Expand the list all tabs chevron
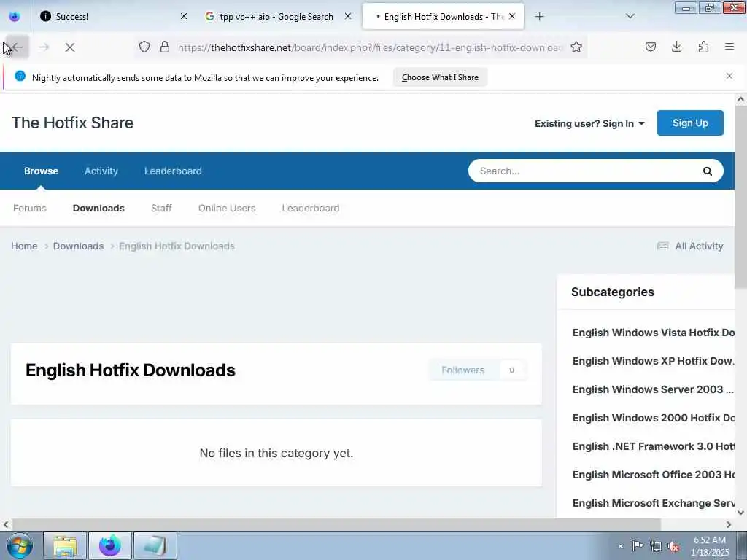 click(x=630, y=16)
